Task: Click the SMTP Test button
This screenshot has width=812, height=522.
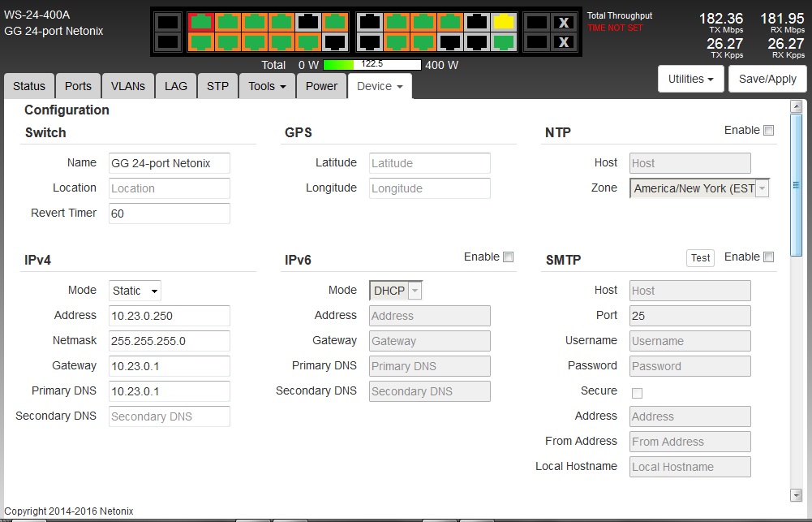Action: pos(700,258)
